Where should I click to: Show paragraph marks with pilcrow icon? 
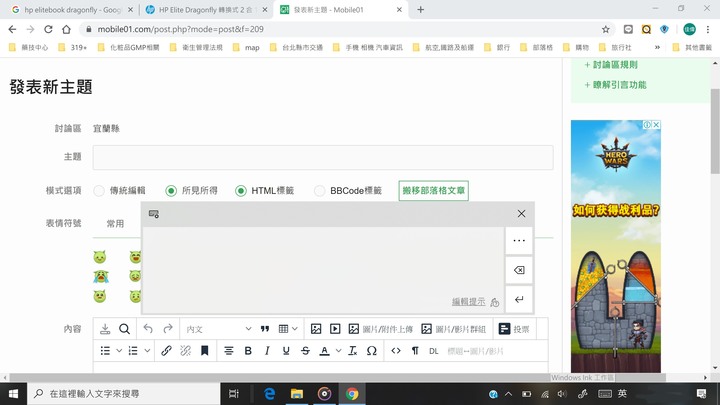(x=415, y=351)
